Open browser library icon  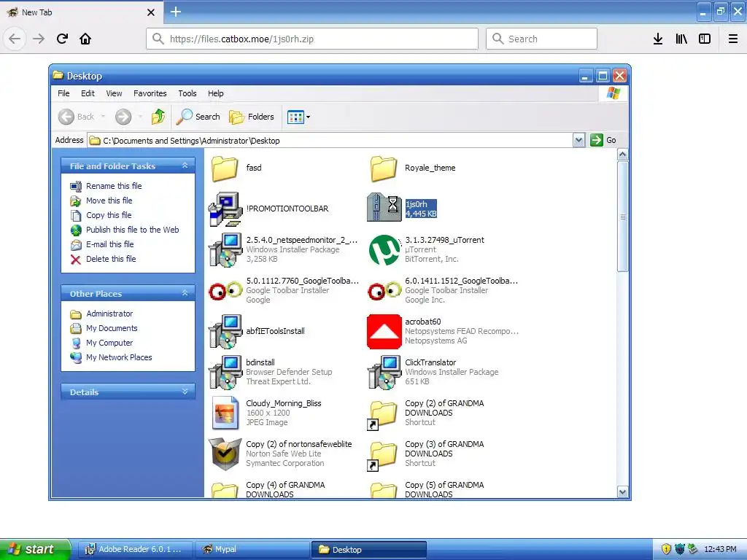(x=681, y=39)
